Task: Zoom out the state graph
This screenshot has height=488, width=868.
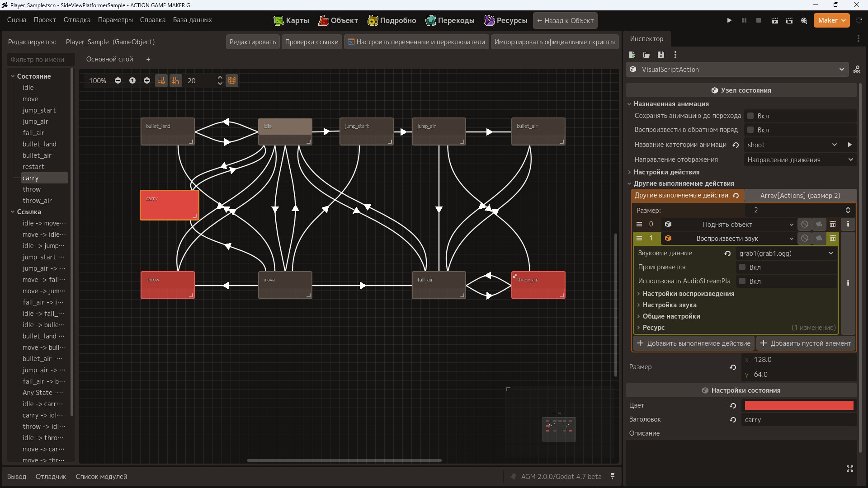Action: pos(118,80)
